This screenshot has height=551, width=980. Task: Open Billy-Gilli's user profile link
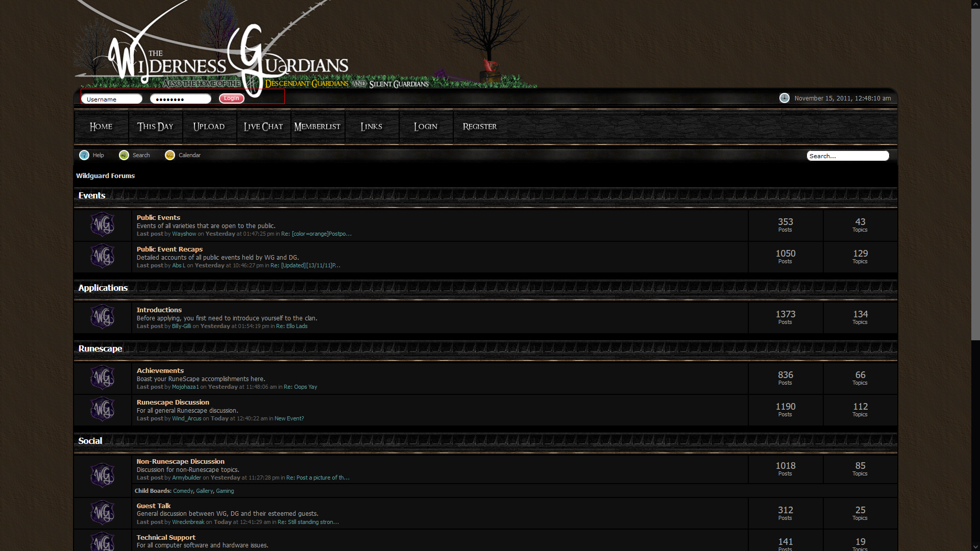pyautogui.click(x=181, y=326)
